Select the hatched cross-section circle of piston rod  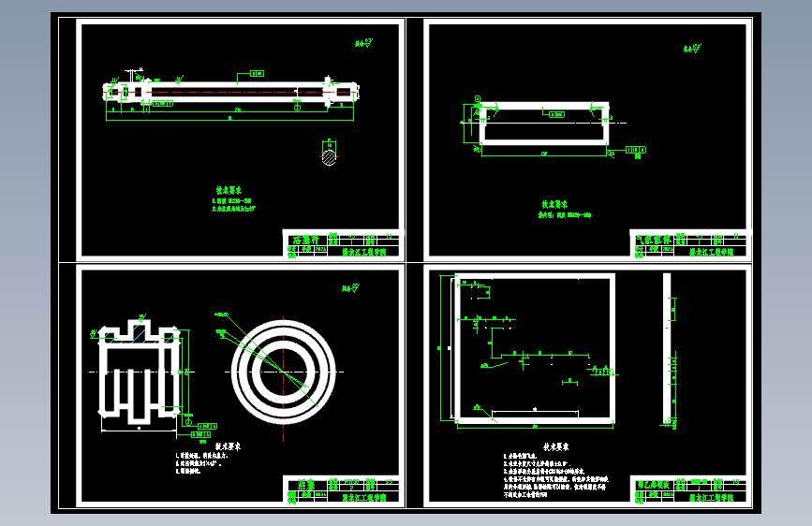click(329, 157)
